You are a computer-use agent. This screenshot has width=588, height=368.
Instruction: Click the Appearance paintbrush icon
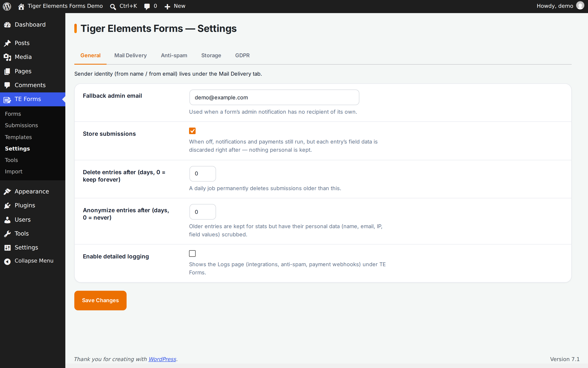pos(8,192)
